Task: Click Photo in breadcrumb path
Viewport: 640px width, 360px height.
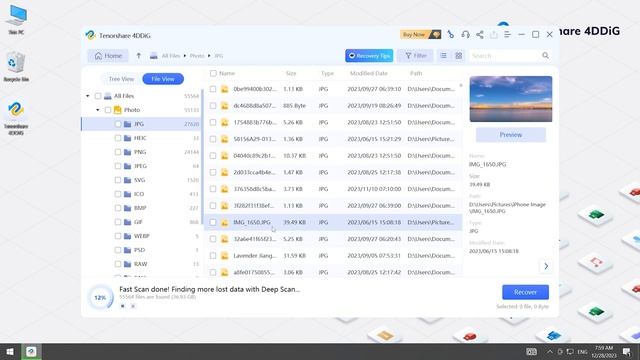Action: click(197, 56)
